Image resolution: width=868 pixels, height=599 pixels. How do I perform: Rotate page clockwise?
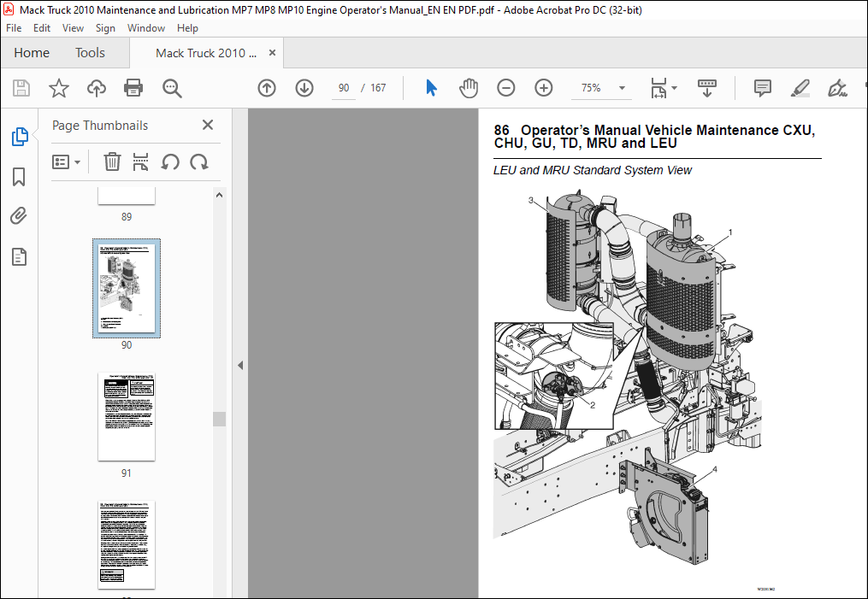coord(198,162)
